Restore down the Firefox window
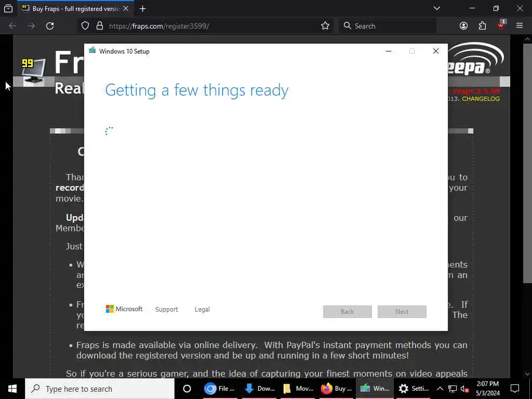Screen dimensions: 532x399 pos(496,8)
